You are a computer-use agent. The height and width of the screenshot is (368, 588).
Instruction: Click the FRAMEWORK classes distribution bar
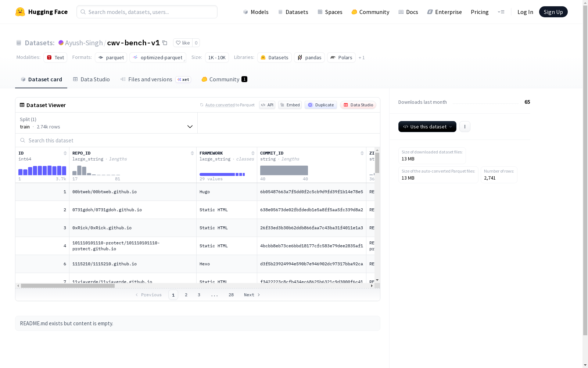[222, 174]
